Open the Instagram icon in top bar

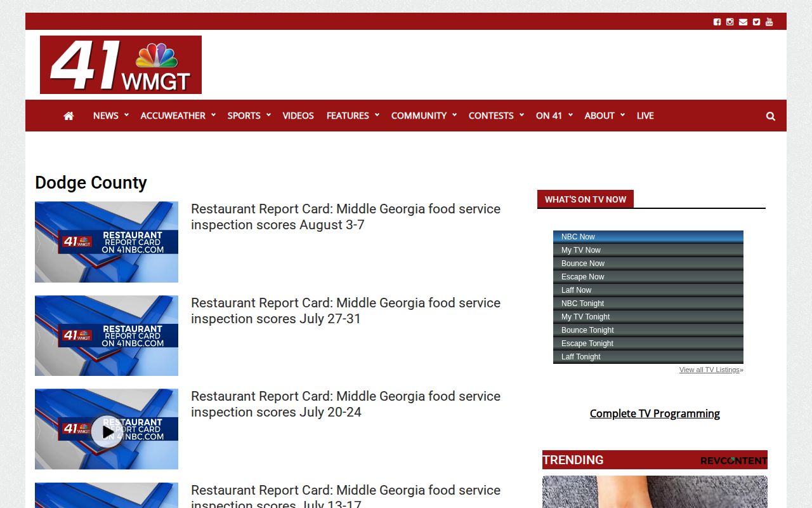tap(730, 22)
